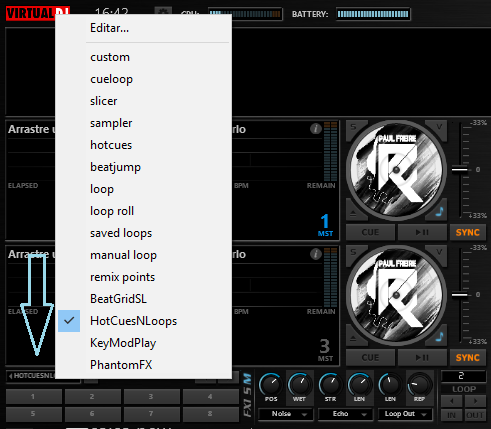This screenshot has width=491, height=429.
Task: Trigger pad 3
Action: coord(152,397)
